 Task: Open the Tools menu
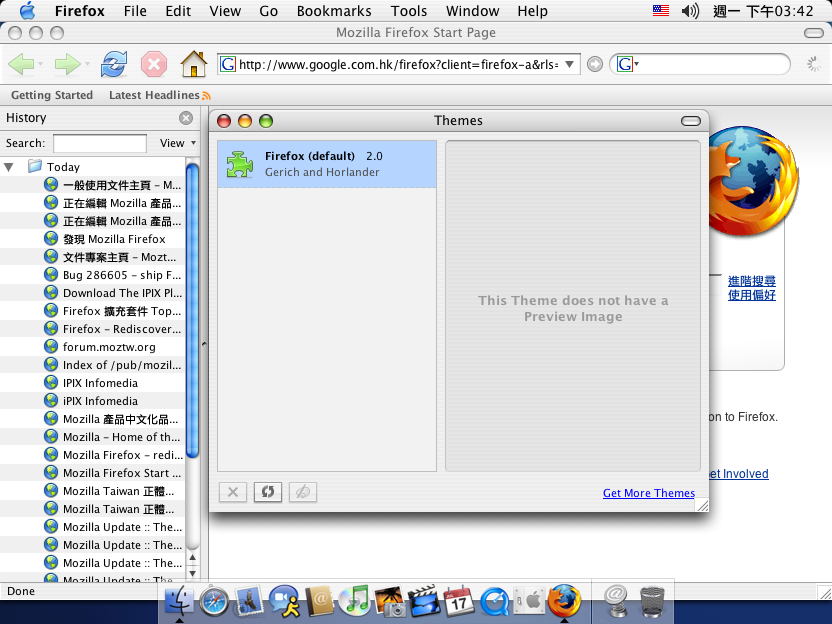[x=409, y=11]
